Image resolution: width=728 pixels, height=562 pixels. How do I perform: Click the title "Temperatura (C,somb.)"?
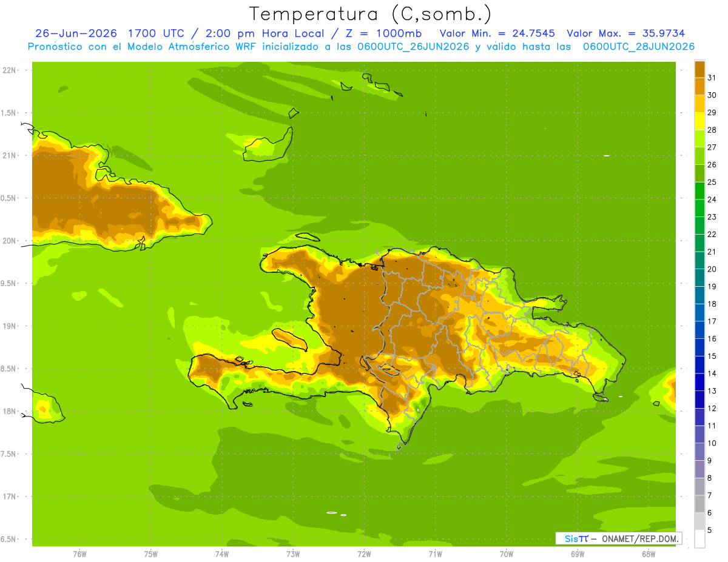[x=370, y=14]
